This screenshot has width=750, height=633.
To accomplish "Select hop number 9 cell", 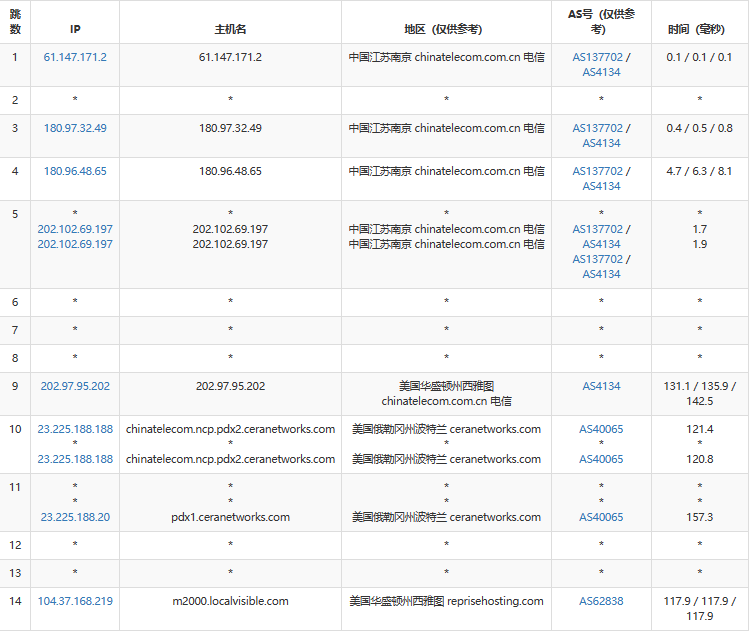I will (15, 394).
